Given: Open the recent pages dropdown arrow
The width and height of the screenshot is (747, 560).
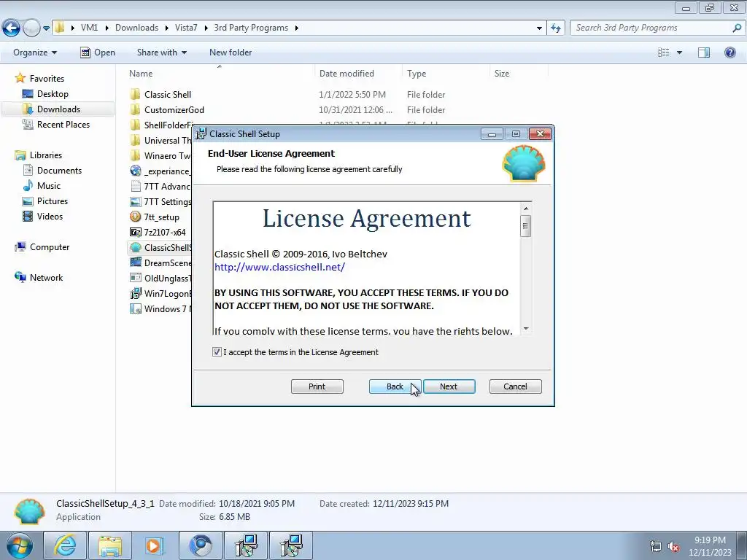Looking at the screenshot, I should click(46, 28).
